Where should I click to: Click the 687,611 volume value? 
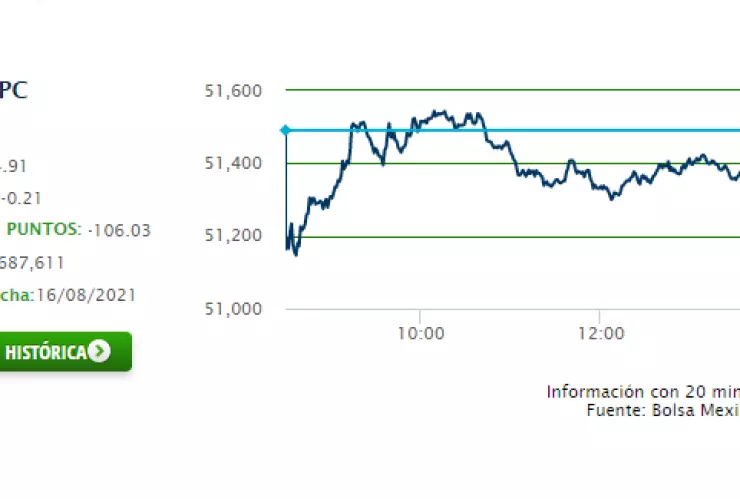[32, 262]
